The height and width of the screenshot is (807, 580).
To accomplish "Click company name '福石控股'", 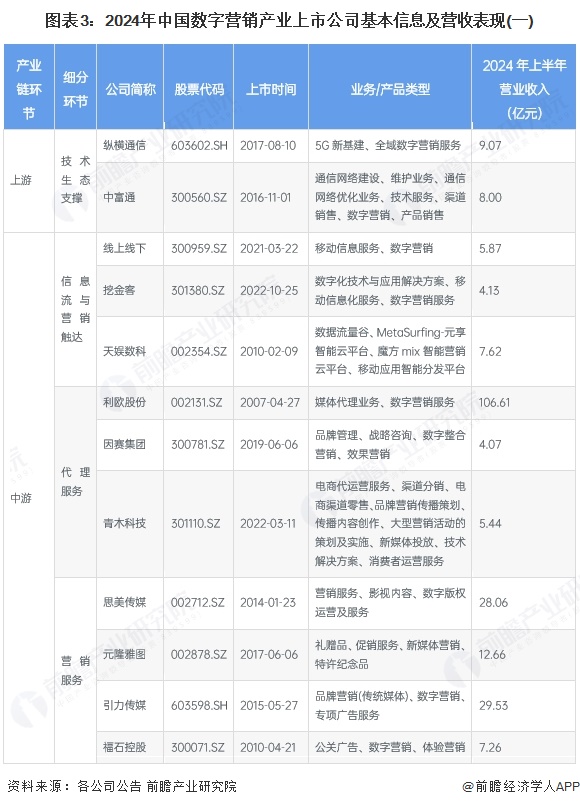I will click(x=124, y=747).
